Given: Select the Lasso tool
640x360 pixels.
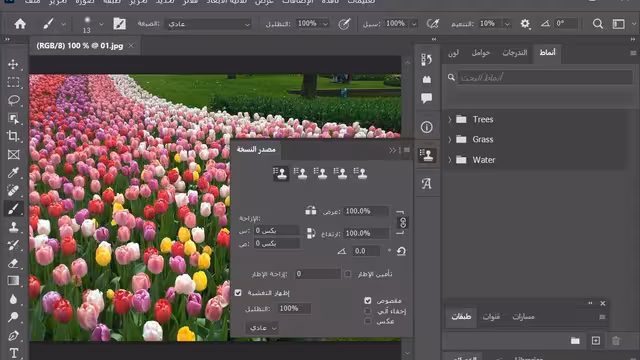Looking at the screenshot, I should (13, 100).
